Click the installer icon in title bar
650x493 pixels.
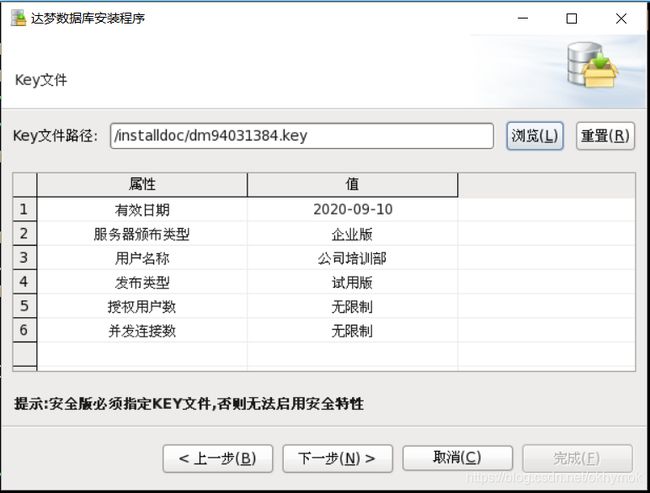[x=18, y=18]
